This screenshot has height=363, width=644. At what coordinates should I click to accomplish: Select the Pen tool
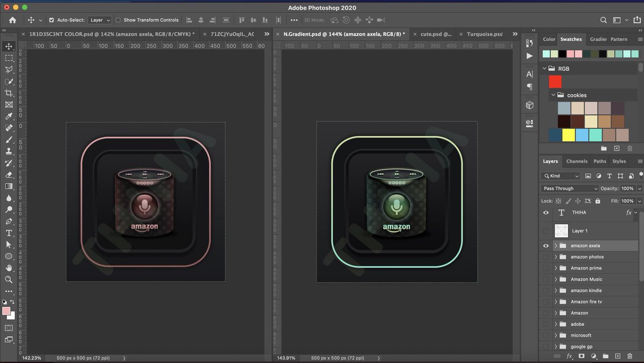[9, 221]
